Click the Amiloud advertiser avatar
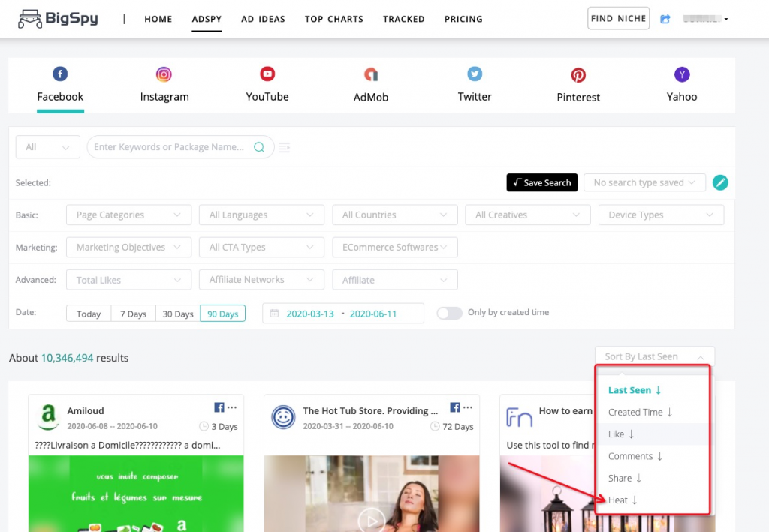769x532 pixels. click(x=48, y=417)
